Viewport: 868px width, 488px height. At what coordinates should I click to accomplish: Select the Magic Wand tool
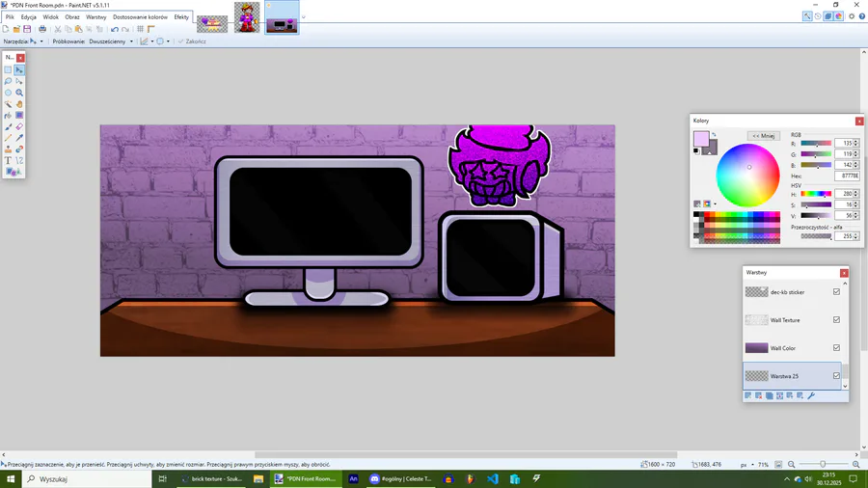[x=8, y=104]
